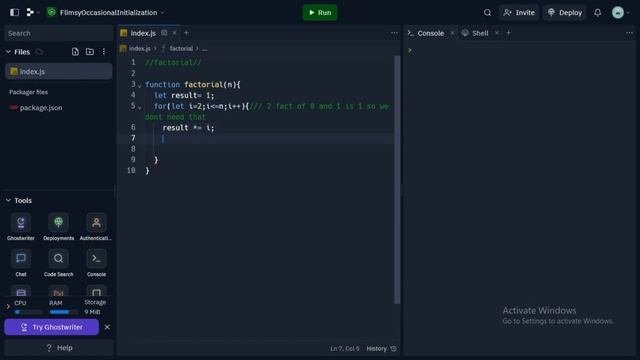Close the Console tab

point(452,33)
